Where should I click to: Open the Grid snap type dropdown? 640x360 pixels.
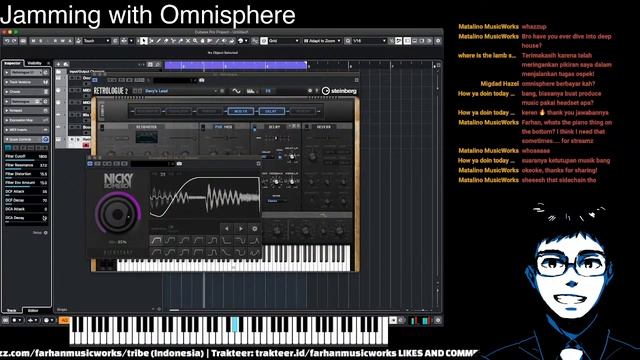point(283,41)
